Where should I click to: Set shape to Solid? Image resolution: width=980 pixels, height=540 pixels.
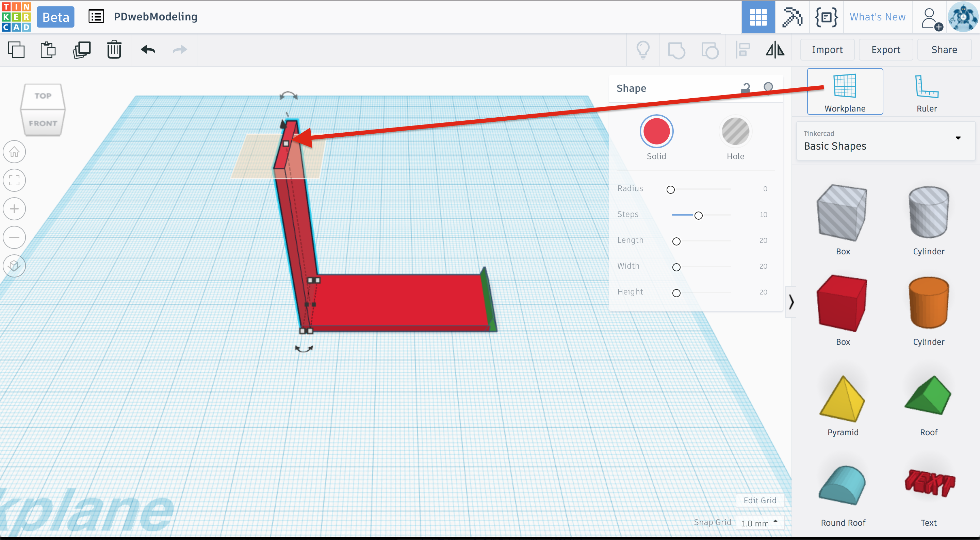click(656, 132)
